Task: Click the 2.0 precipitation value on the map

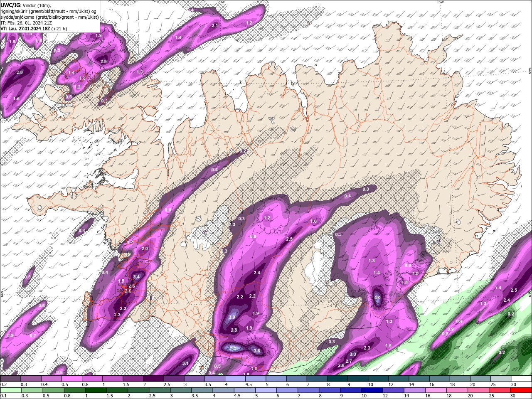Action: tap(145, 249)
